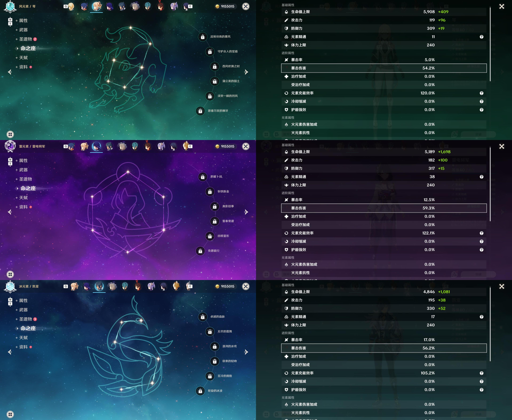Open the 至冷的拥抱 lock icon

coord(210,376)
